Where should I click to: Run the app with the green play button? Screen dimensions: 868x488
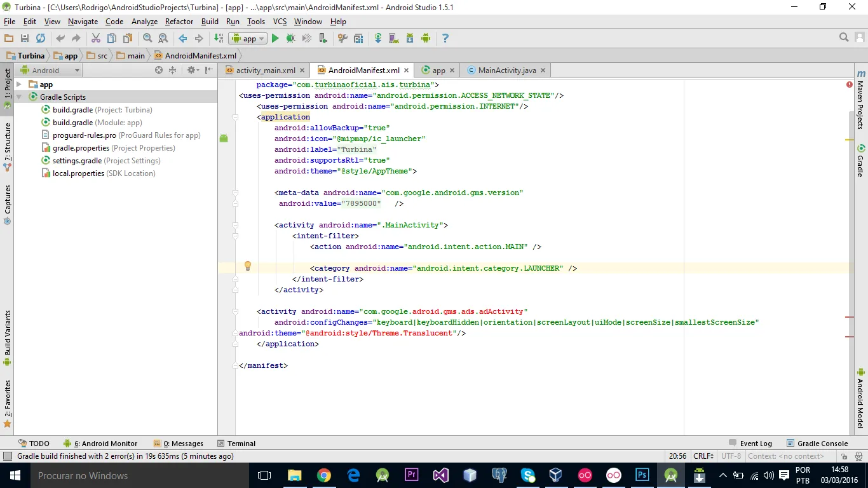tap(275, 39)
